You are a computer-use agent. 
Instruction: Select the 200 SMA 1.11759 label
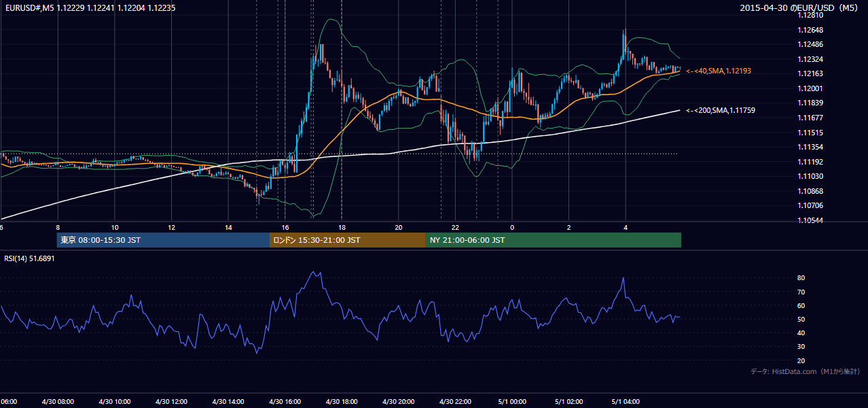point(721,109)
